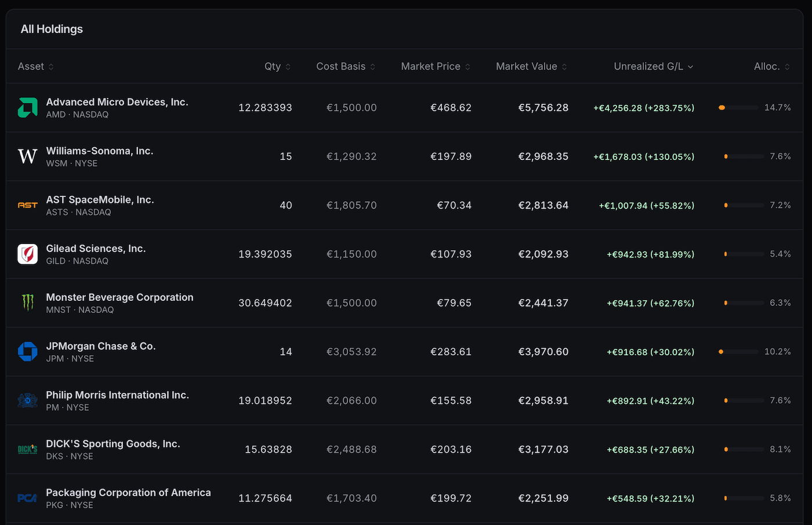Click DICK'S market value €3,177.03
Image resolution: width=812 pixels, height=525 pixels.
(x=543, y=449)
